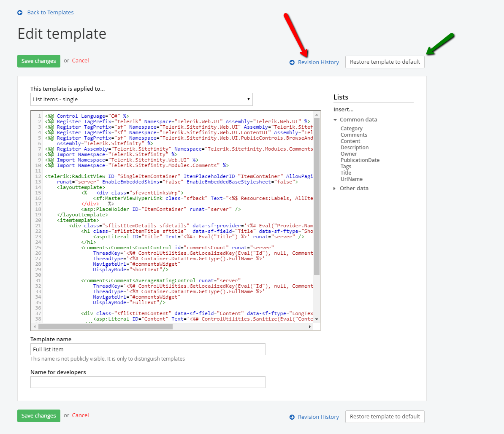The height and width of the screenshot is (434, 504).
Task: Click the Back to Templates arrow icon
Action: pyautogui.click(x=20, y=13)
